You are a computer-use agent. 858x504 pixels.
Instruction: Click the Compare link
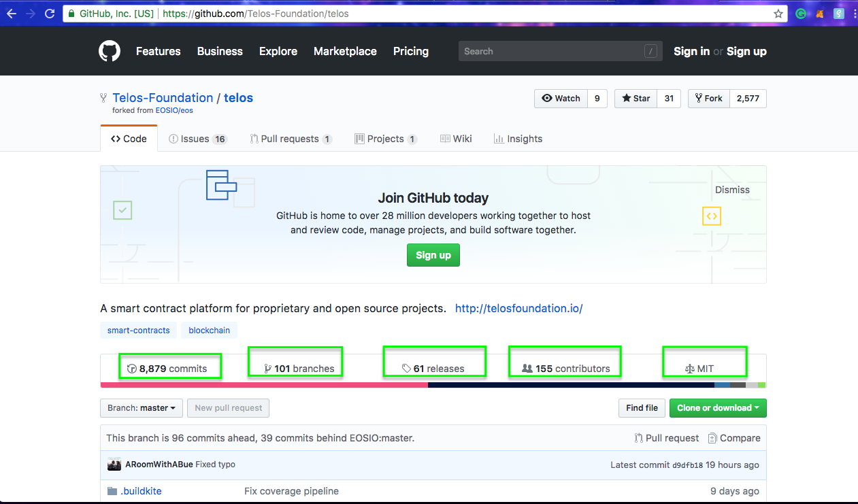pyautogui.click(x=734, y=438)
